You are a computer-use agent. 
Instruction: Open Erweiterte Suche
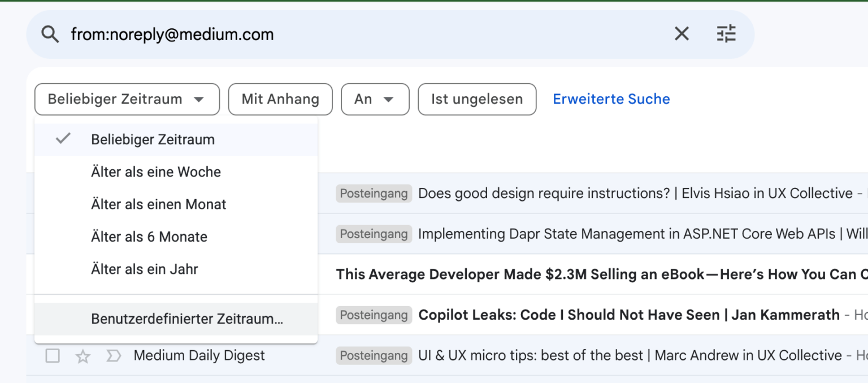(611, 99)
